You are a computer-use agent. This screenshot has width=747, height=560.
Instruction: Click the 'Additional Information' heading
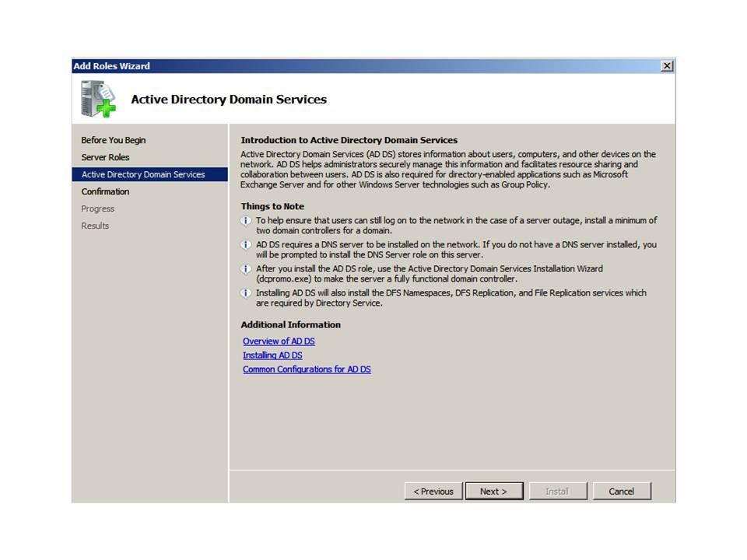pos(290,325)
